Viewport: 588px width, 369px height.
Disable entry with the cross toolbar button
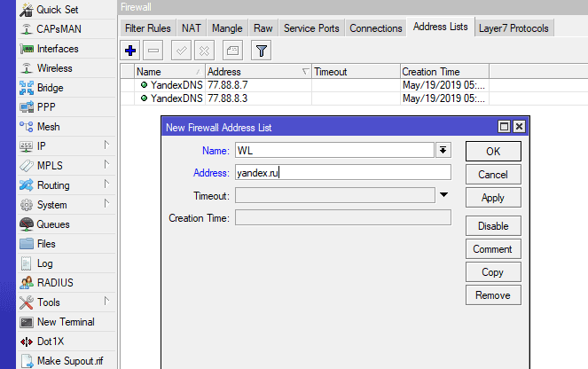pos(204,51)
